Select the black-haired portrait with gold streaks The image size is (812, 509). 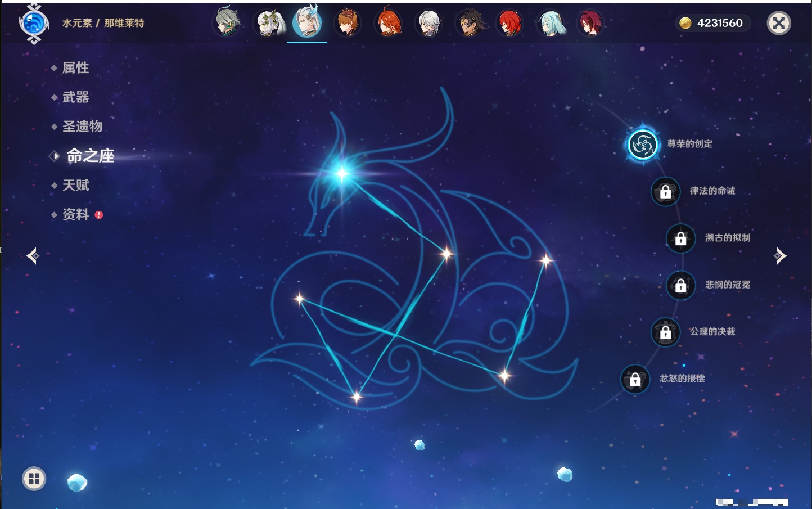click(470, 22)
